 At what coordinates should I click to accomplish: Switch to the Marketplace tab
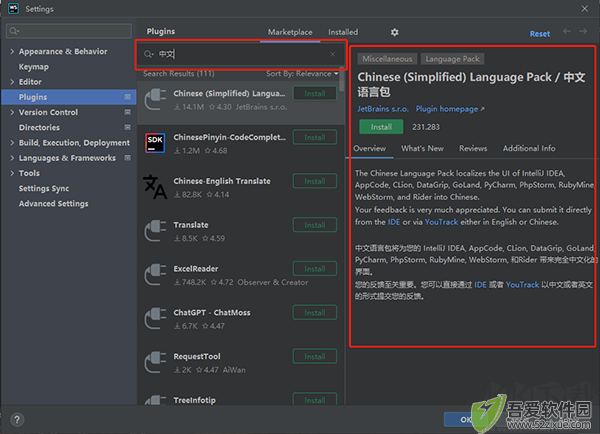click(x=290, y=32)
